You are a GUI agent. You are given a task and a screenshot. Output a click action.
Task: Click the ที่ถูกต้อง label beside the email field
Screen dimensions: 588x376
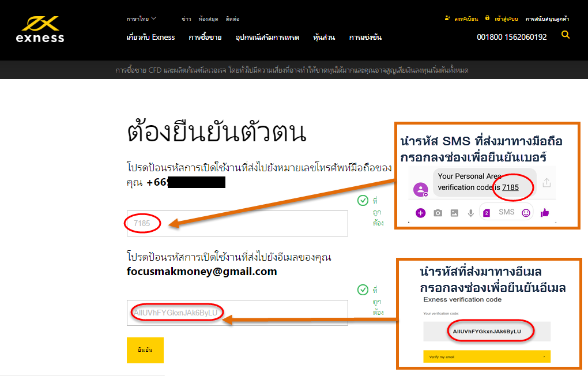378,302
